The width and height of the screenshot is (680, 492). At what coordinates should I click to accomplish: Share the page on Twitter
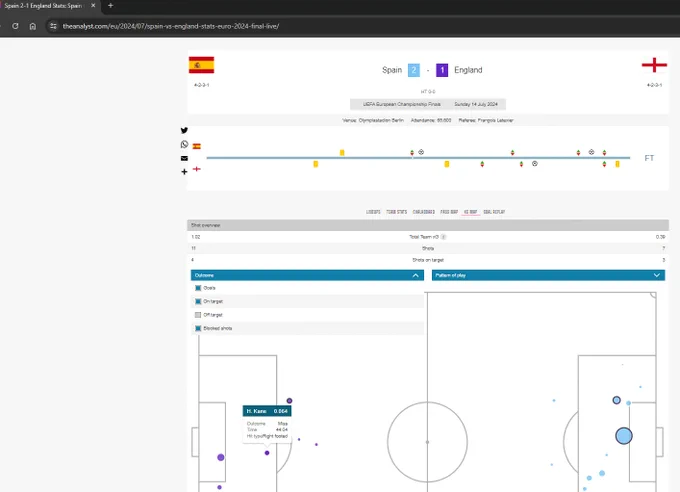click(x=184, y=130)
